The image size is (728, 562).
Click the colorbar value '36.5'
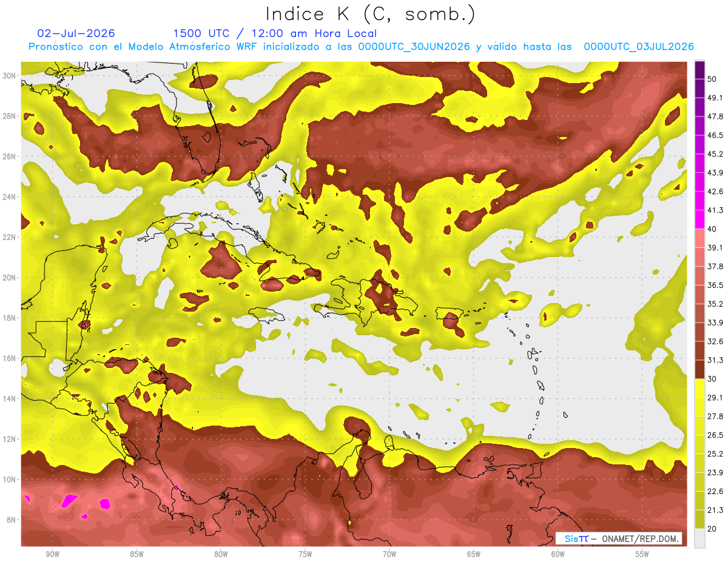click(715, 286)
